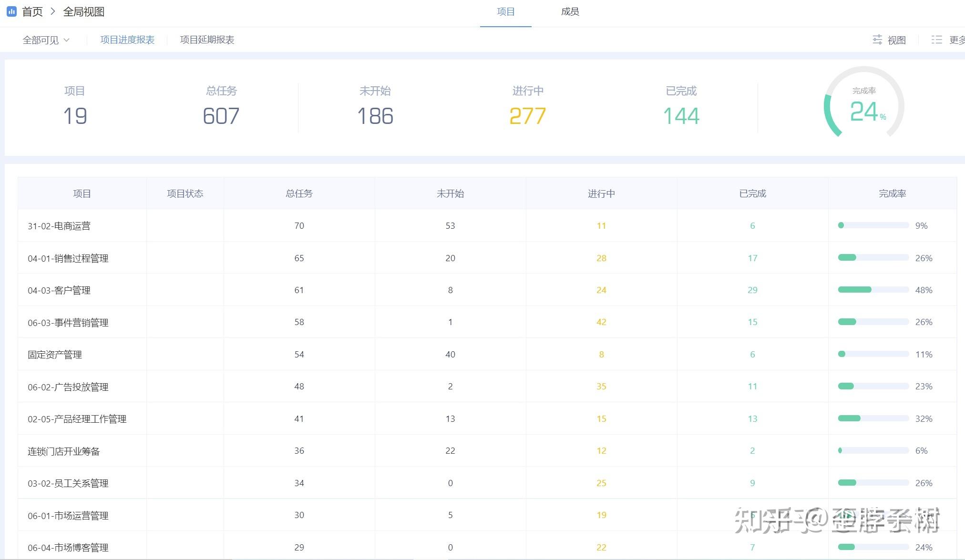Click 31-02-电商运营's 9% progress bar
Screen dimensions: 965x560
point(873,225)
